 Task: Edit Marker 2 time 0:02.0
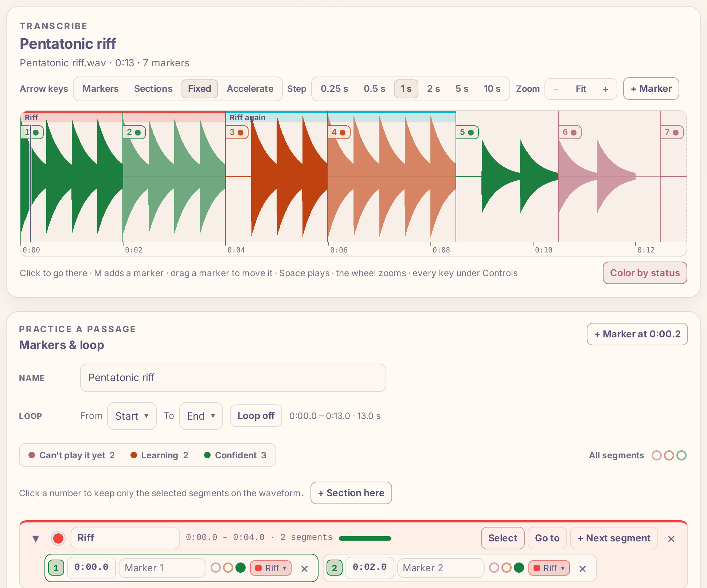pos(370,568)
